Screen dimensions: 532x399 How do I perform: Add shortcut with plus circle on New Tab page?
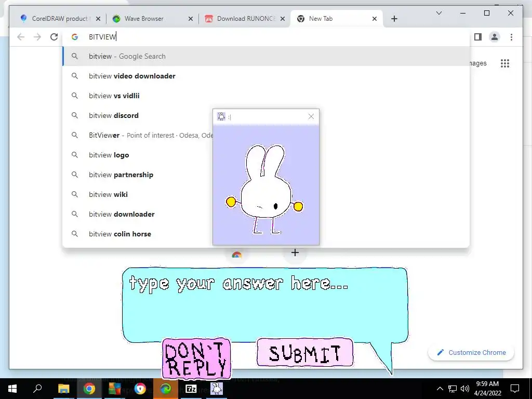pyautogui.click(x=295, y=253)
